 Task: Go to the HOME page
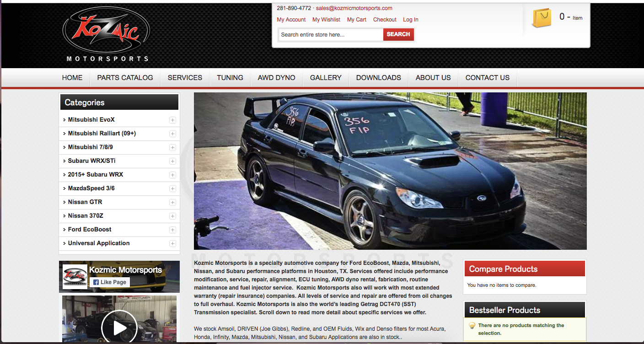(x=72, y=78)
